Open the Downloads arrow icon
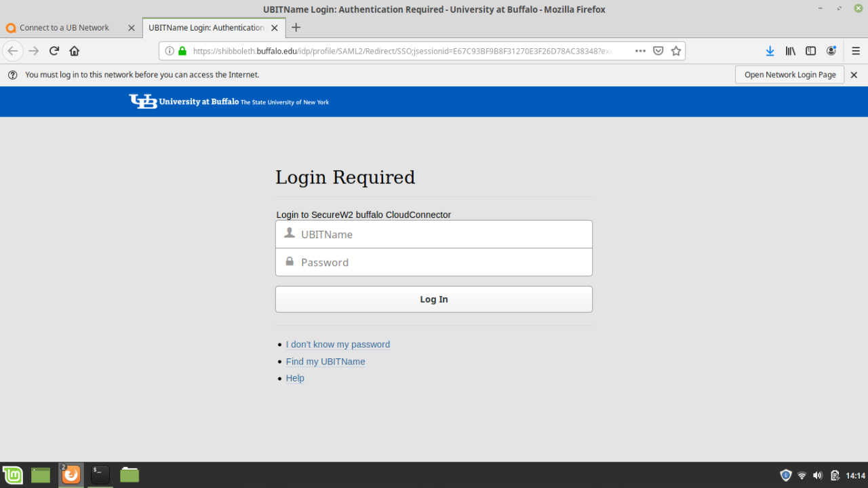 coord(770,51)
